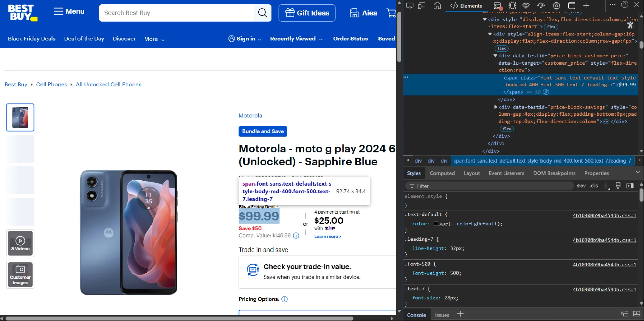Image resolution: width=644 pixels, height=321 pixels.
Task: Open the Performance tool in DevTools
Action: 541,6
